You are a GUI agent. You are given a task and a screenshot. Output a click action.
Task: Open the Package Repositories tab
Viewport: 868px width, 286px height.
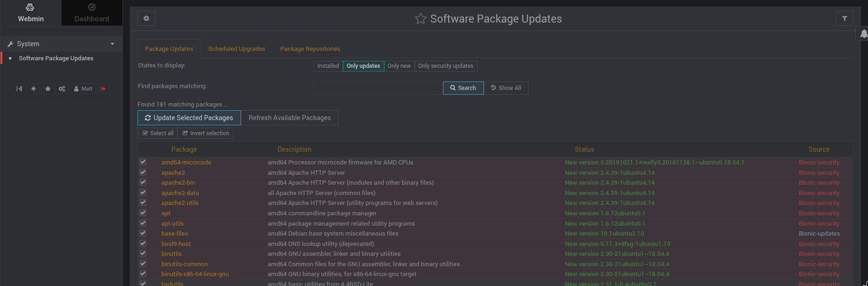[310, 49]
